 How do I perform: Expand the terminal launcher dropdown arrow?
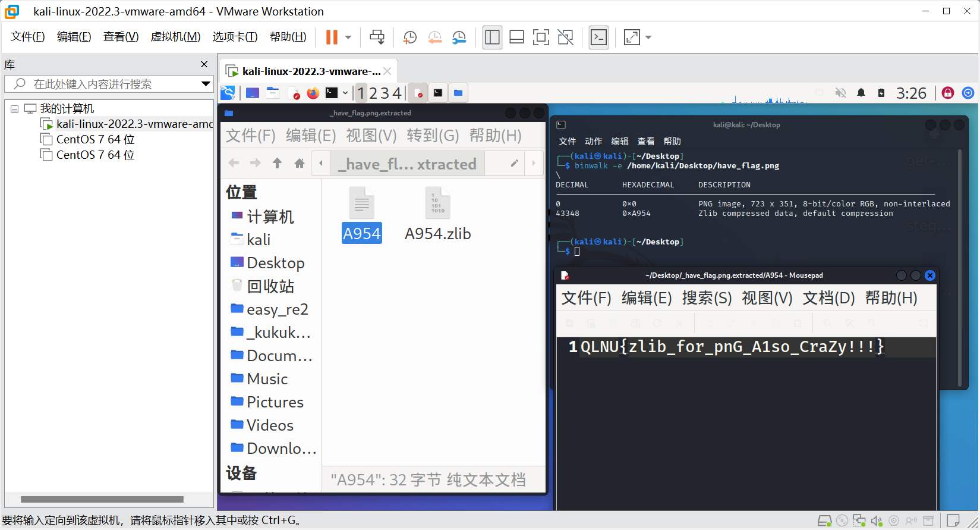click(x=345, y=93)
